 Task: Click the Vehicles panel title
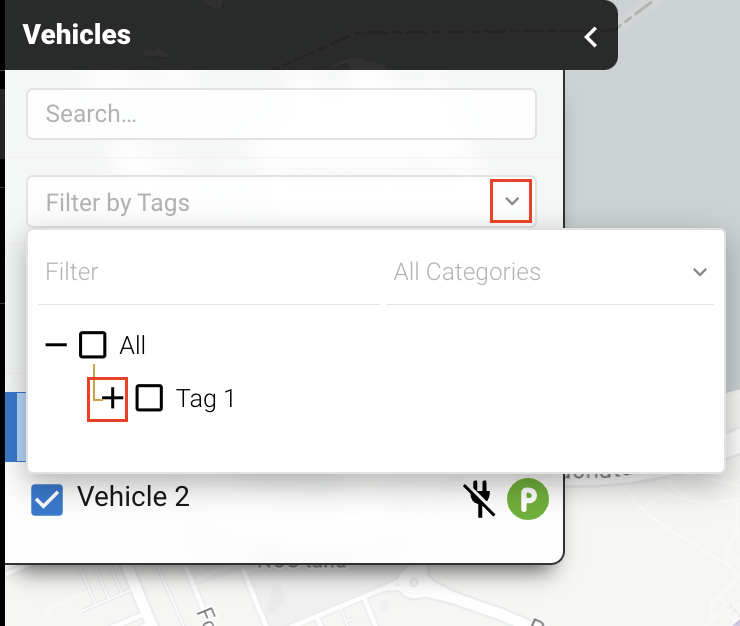click(x=77, y=35)
